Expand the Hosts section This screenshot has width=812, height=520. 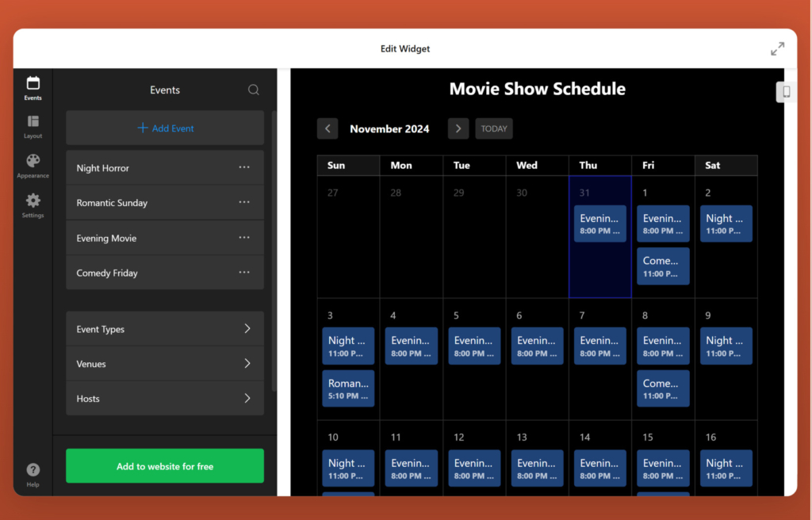coord(164,399)
